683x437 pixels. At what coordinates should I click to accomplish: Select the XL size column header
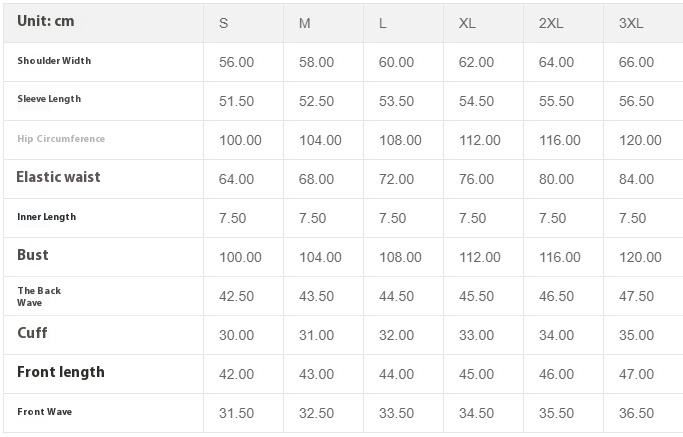coord(467,23)
